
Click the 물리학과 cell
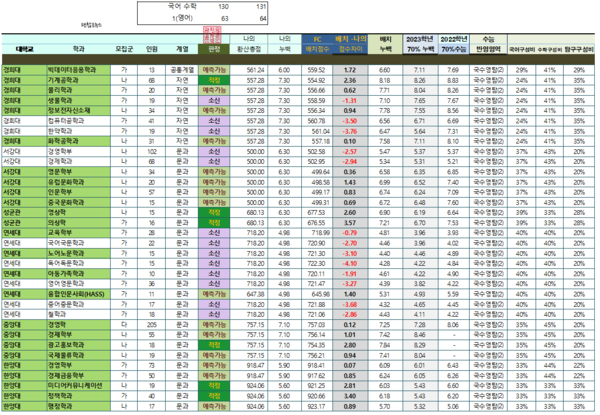click(x=78, y=90)
